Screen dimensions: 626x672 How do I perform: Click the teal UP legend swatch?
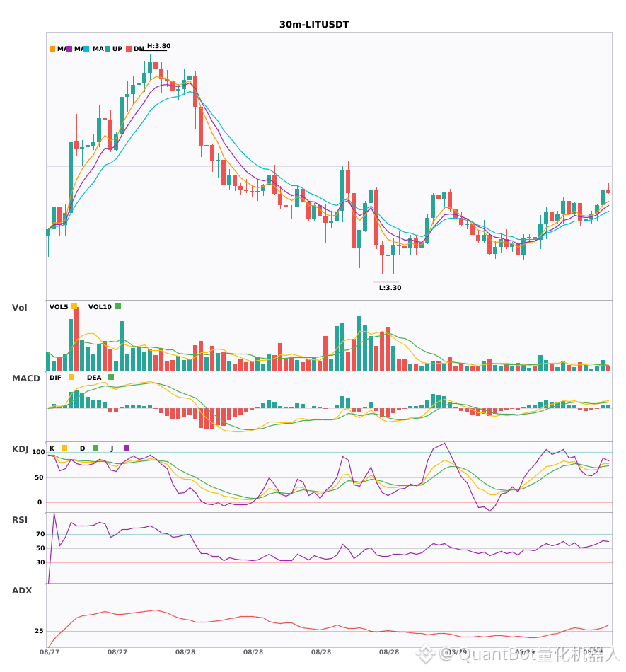[x=108, y=49]
